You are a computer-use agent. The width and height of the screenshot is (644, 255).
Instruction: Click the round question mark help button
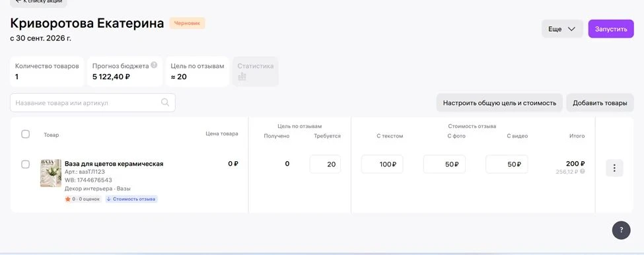click(622, 230)
